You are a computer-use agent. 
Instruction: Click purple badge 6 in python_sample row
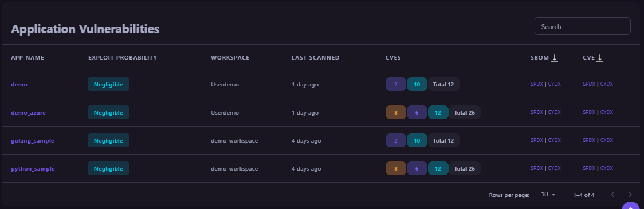(417, 168)
